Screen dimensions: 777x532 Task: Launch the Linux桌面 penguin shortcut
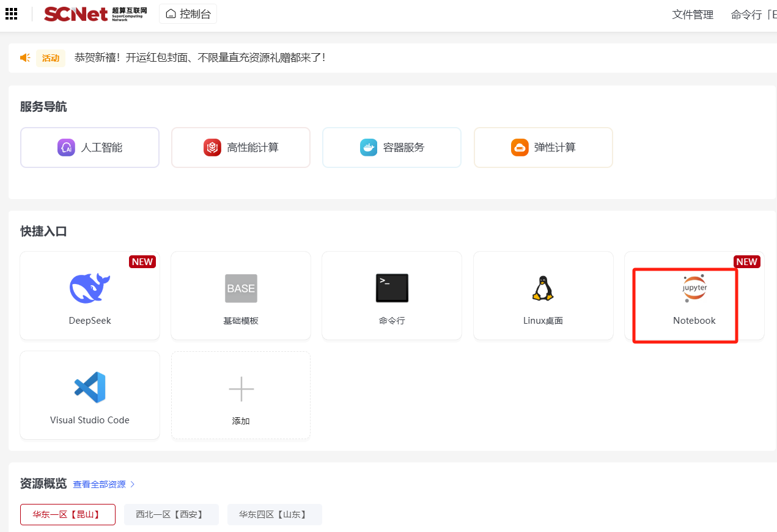[x=543, y=288]
